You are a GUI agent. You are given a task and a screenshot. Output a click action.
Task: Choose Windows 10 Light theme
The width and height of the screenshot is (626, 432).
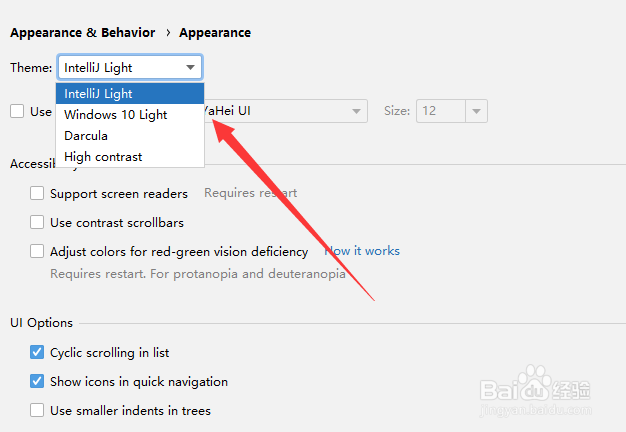[x=130, y=115]
